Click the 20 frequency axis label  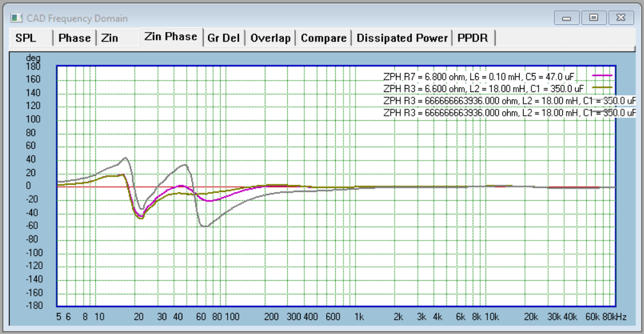point(139,317)
